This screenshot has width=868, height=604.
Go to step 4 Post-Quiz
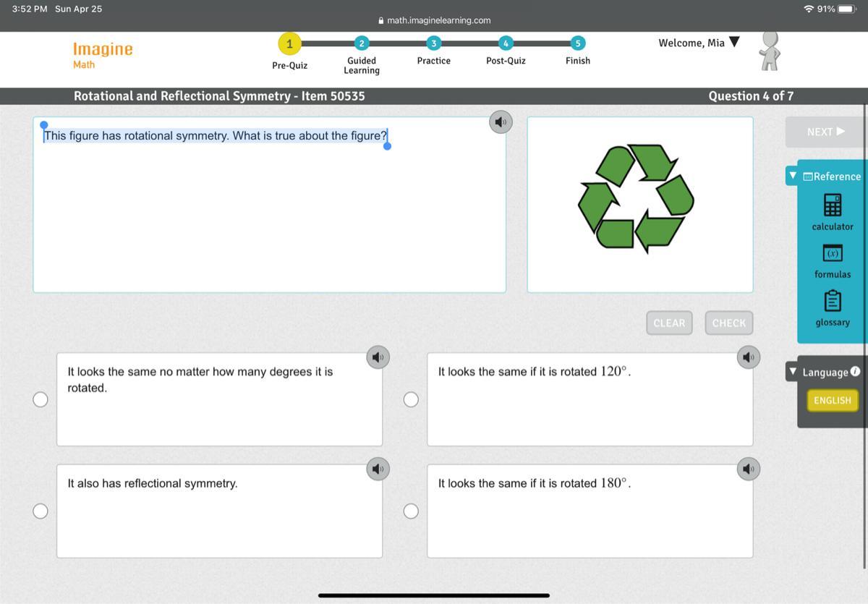(x=506, y=44)
